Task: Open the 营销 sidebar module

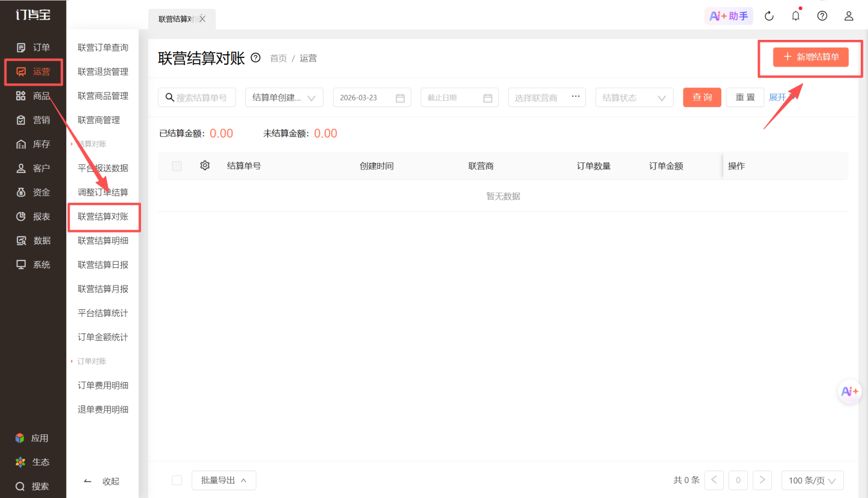Action: coord(33,120)
